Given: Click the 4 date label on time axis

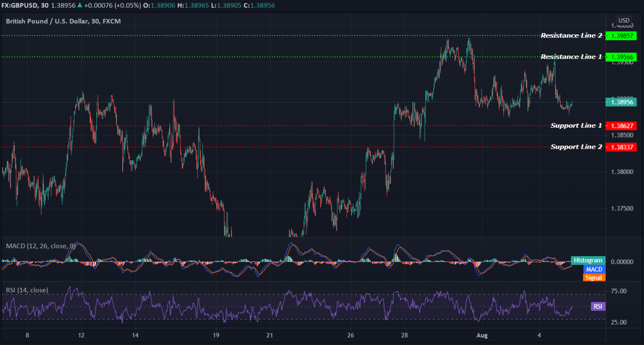Looking at the screenshot, I should 539,335.
